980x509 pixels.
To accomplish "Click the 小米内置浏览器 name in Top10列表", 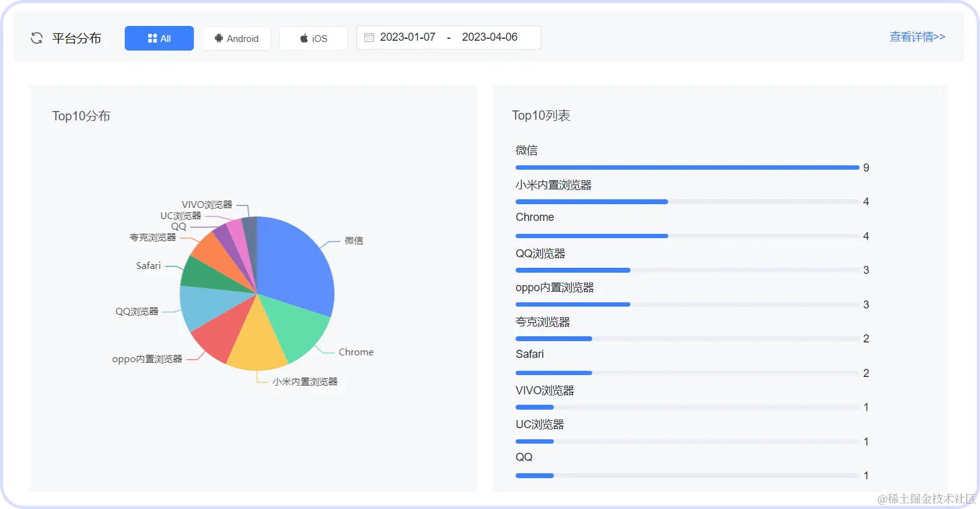I will 554,184.
